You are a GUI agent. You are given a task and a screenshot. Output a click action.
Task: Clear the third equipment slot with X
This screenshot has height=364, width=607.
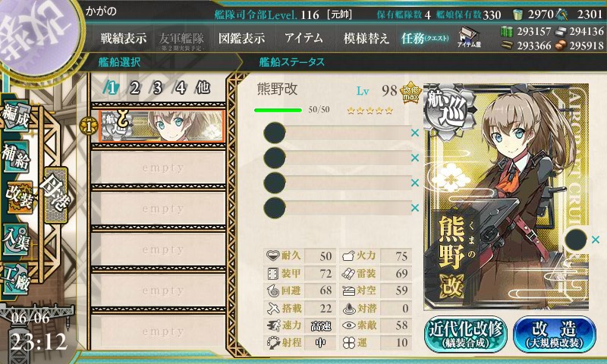pyautogui.click(x=415, y=183)
